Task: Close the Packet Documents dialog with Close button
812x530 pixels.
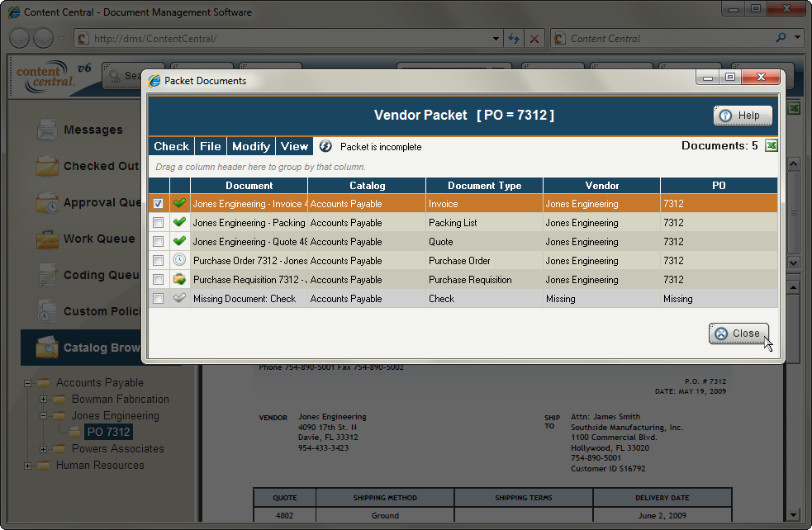Action: 738,334
